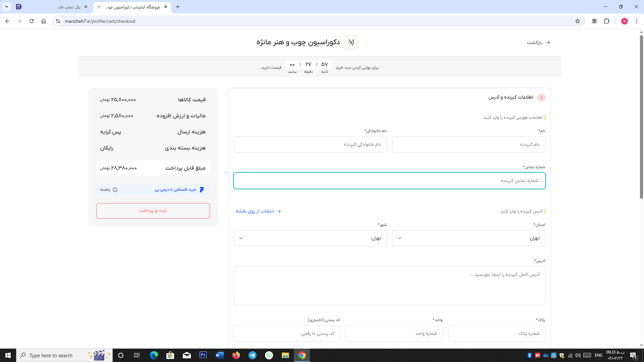This screenshot has height=362, width=644.
Task: Click the browser address bar URL
Action: pyautogui.click(x=100, y=21)
